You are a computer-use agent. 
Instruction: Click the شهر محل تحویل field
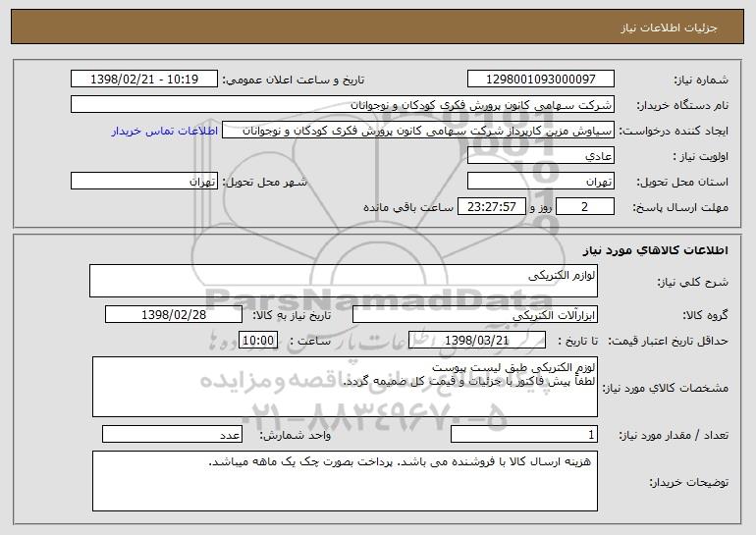point(144,182)
